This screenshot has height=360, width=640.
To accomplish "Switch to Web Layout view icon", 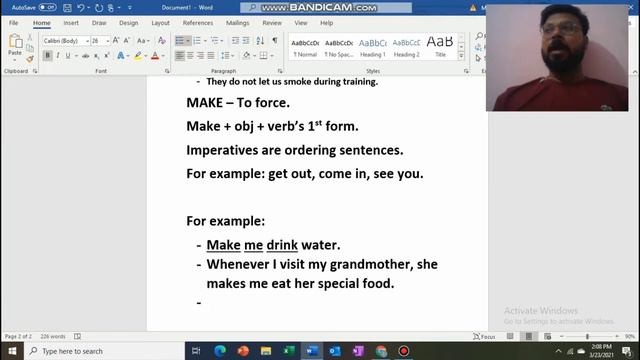I will pos(547,336).
